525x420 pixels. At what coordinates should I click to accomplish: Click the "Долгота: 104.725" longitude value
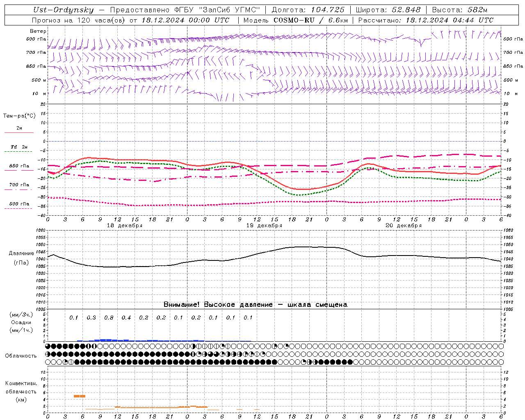click(x=308, y=10)
